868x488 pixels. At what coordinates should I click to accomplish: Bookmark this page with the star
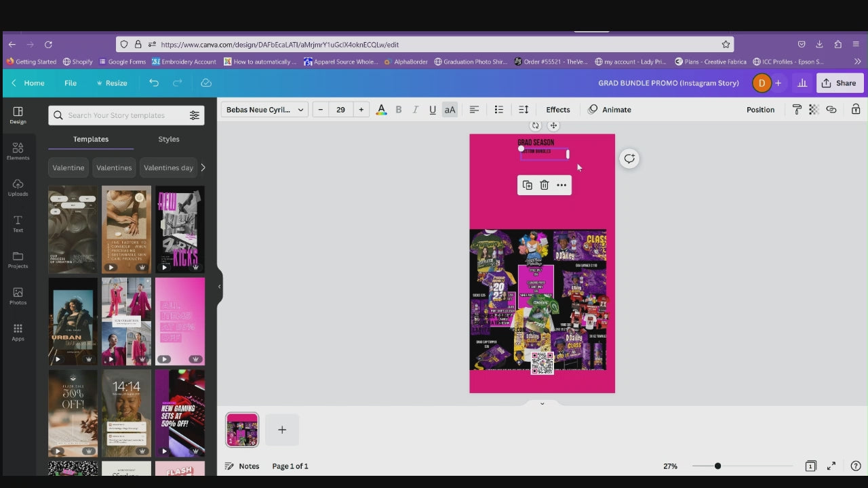726,45
